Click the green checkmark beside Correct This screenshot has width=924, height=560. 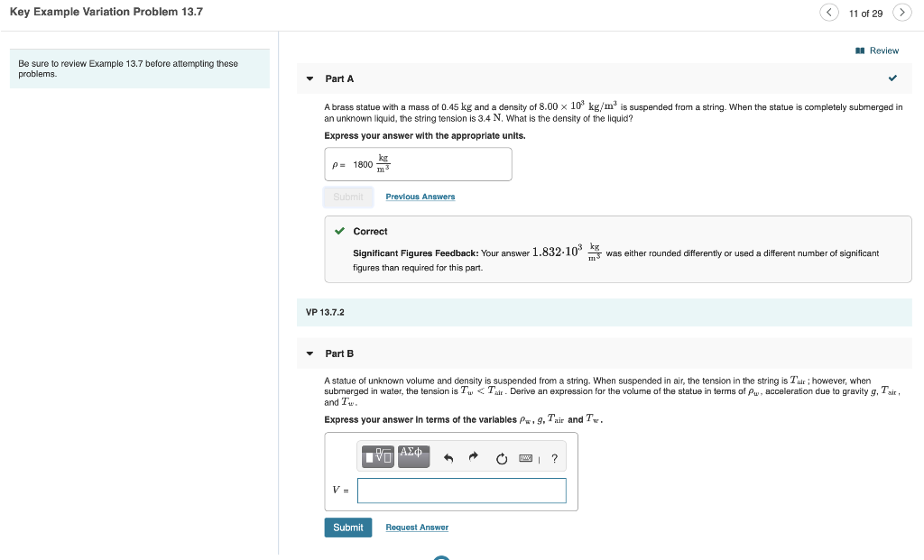tap(338, 231)
